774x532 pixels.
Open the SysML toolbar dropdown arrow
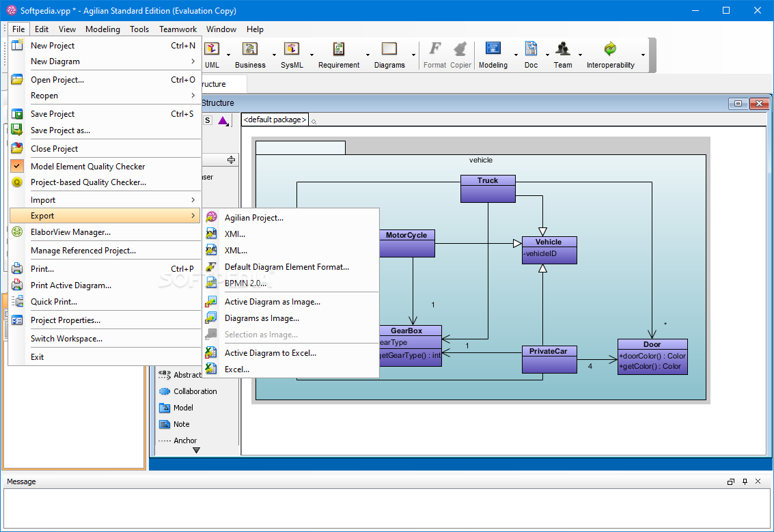click(x=312, y=55)
